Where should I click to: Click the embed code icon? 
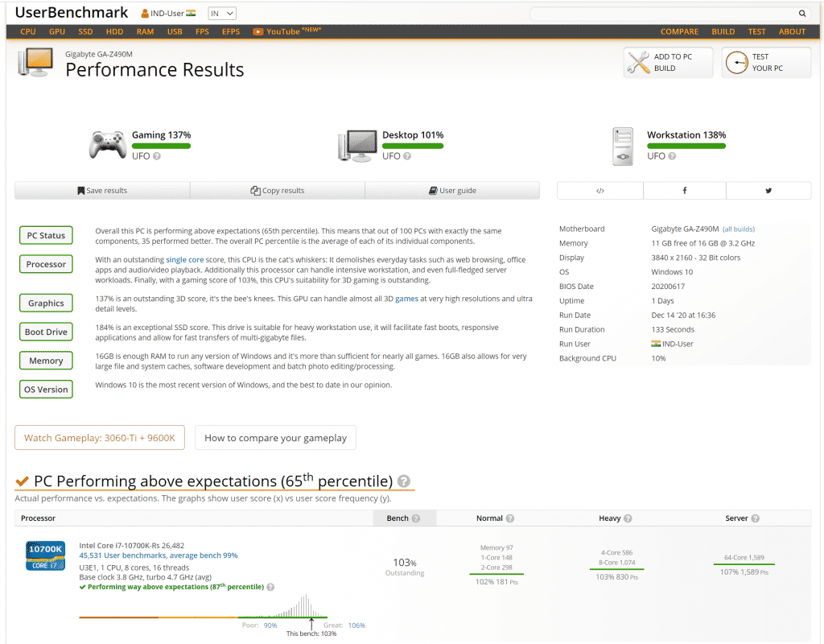[x=600, y=191]
